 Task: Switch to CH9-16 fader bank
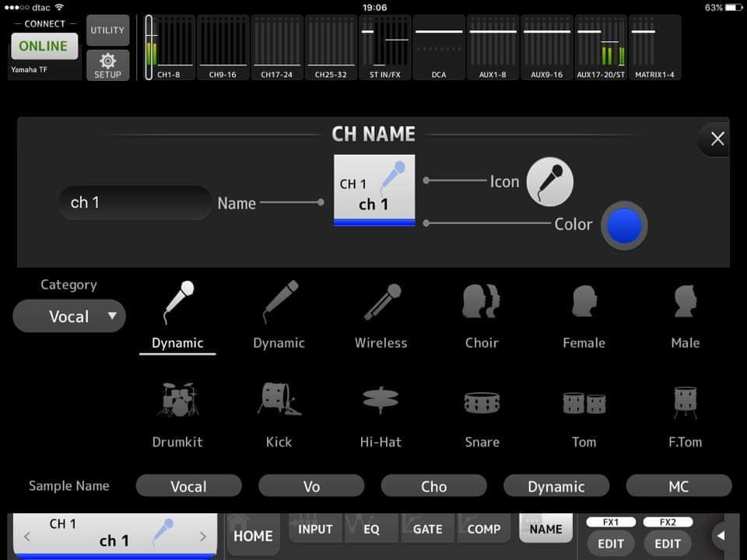coord(223,47)
